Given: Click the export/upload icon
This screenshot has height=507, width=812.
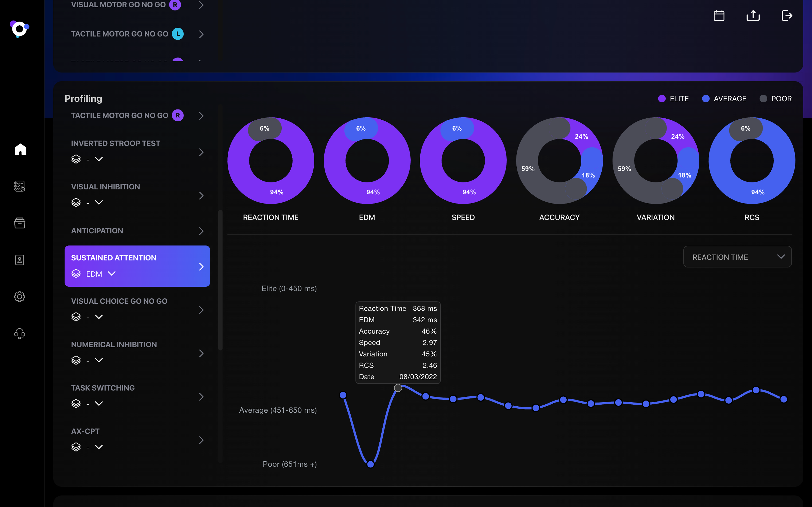Looking at the screenshot, I should (x=753, y=16).
